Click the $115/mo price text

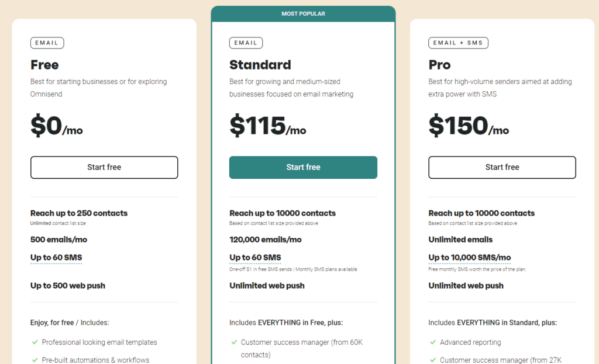click(x=267, y=126)
